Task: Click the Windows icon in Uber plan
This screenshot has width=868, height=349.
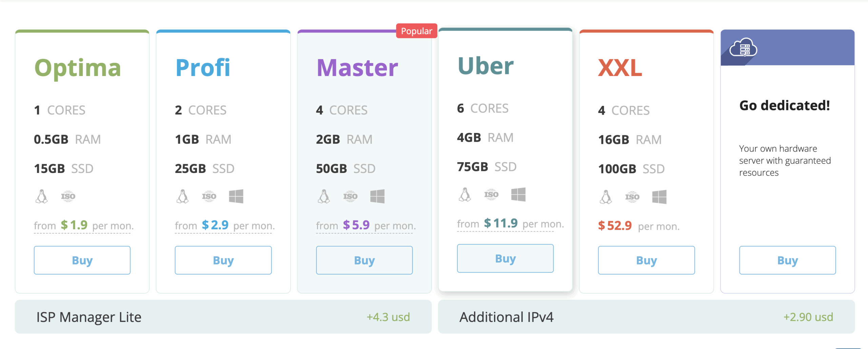Action: pos(518,195)
